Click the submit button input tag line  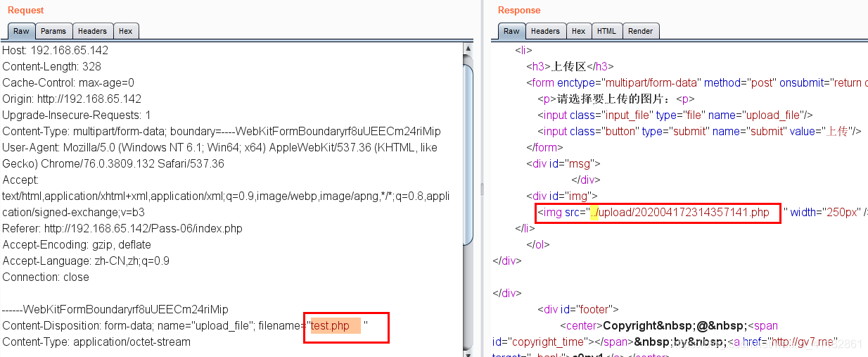click(x=700, y=132)
